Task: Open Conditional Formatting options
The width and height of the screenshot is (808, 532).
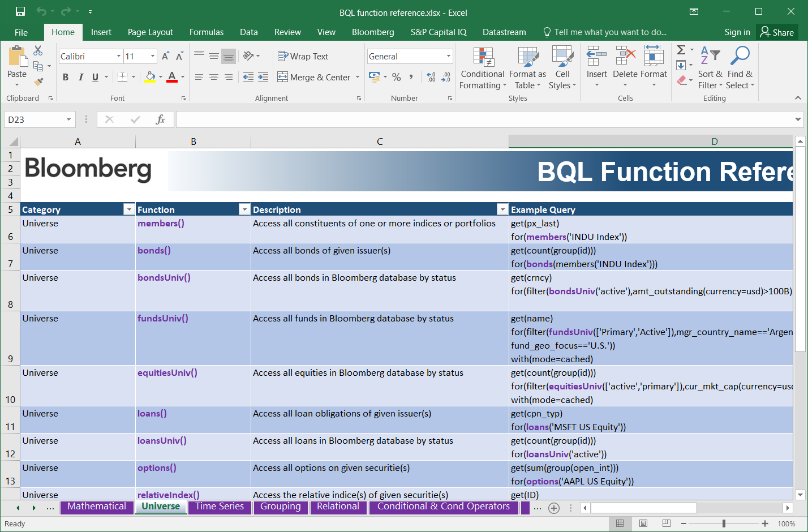Action: point(483,68)
